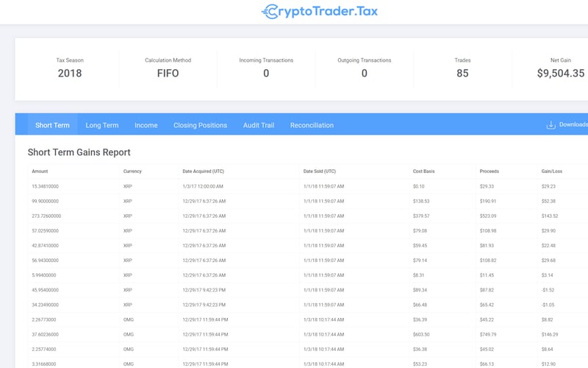Select the Tax Season value 2018
Viewport: 588px width, 368px height.
click(x=70, y=73)
